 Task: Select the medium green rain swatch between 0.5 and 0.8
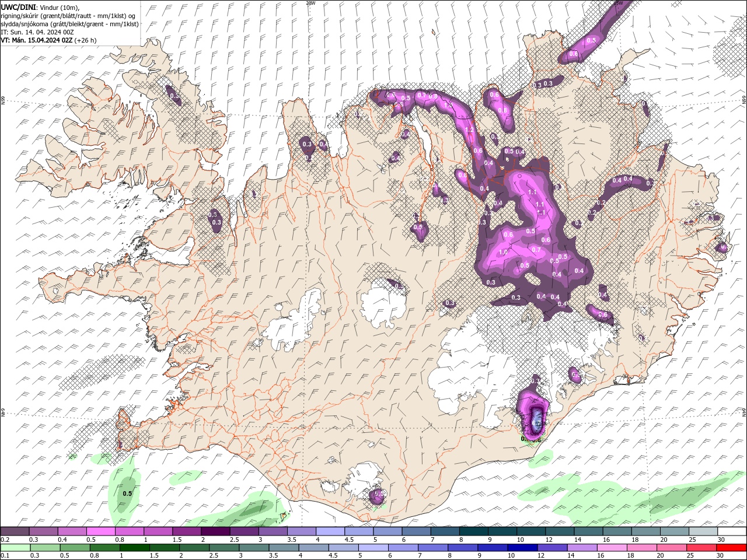(75, 548)
